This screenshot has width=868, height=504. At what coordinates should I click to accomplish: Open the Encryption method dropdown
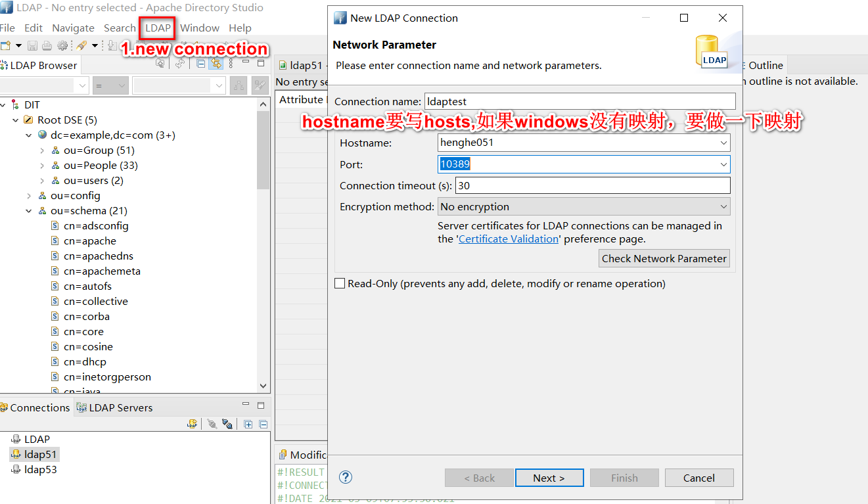(723, 206)
